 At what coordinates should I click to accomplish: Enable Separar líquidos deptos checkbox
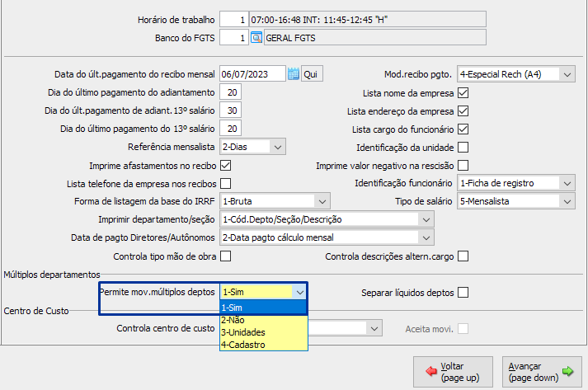463,292
